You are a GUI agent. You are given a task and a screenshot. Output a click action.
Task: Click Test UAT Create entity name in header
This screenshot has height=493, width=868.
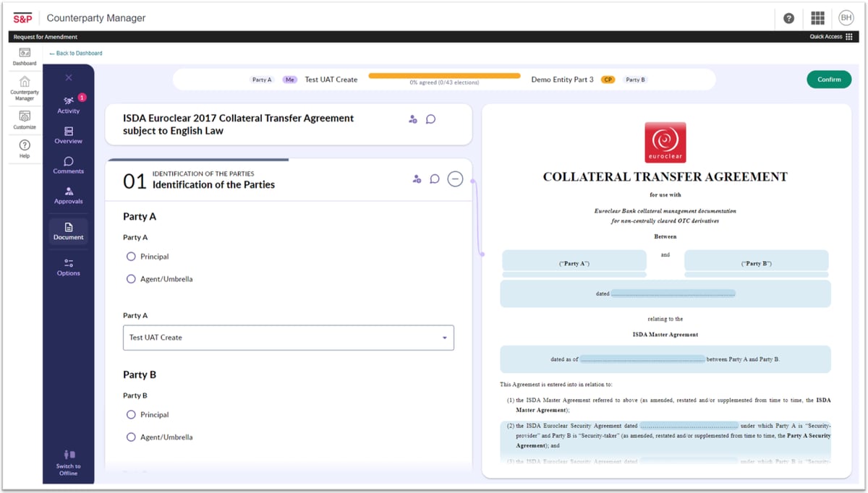[331, 80]
